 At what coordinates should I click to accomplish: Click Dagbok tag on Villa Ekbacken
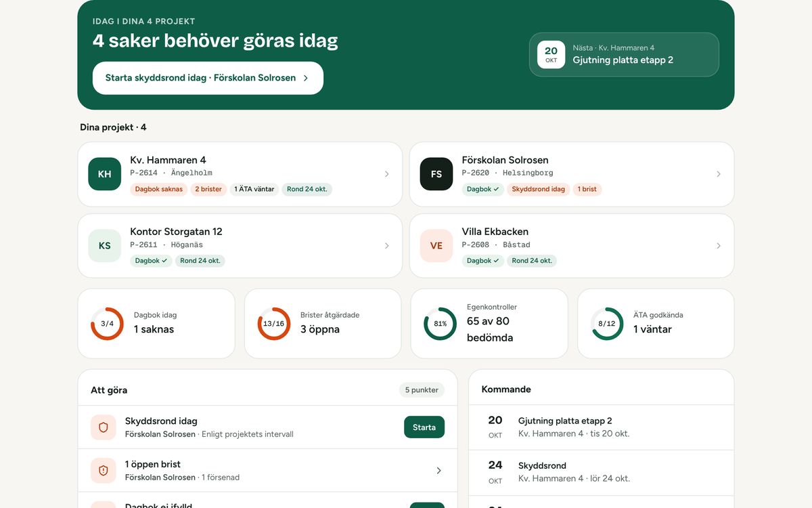click(483, 261)
